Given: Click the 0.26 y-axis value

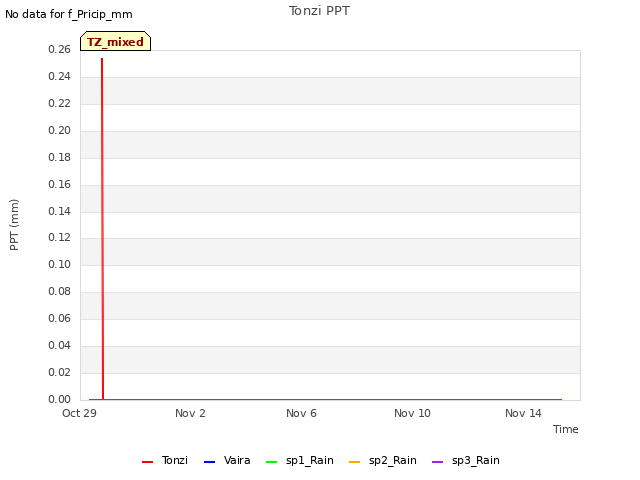Looking at the screenshot, I should (59, 49).
